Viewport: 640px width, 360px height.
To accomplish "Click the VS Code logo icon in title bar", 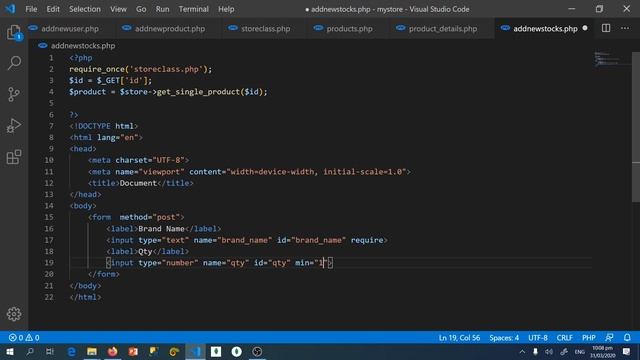I will (x=10, y=9).
